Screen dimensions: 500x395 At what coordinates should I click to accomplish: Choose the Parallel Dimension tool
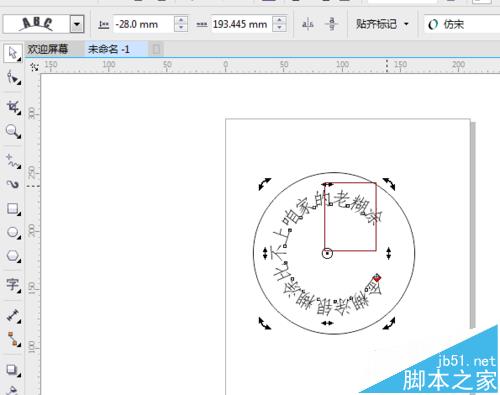13,315
